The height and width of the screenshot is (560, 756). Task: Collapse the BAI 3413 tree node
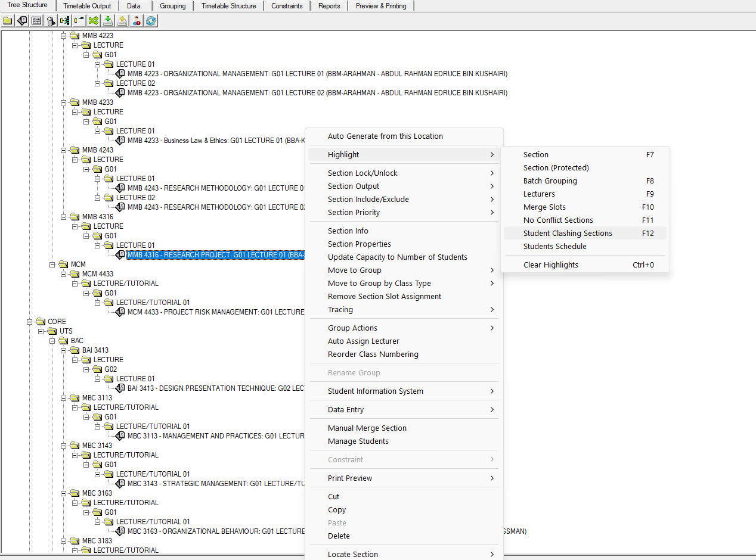pos(64,350)
